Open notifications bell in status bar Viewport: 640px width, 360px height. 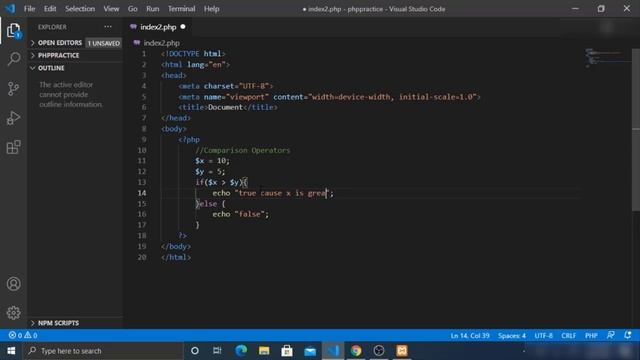(x=628, y=335)
